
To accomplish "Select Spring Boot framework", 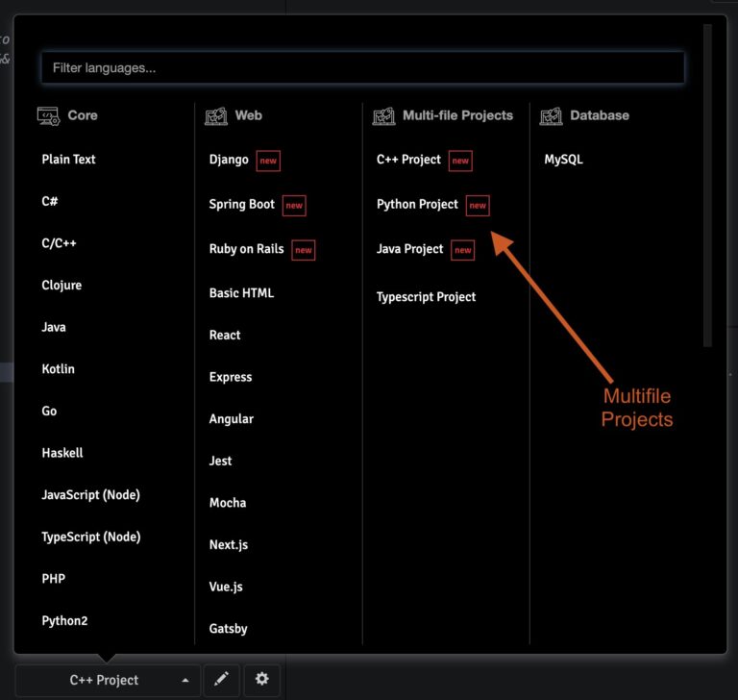I will (242, 205).
